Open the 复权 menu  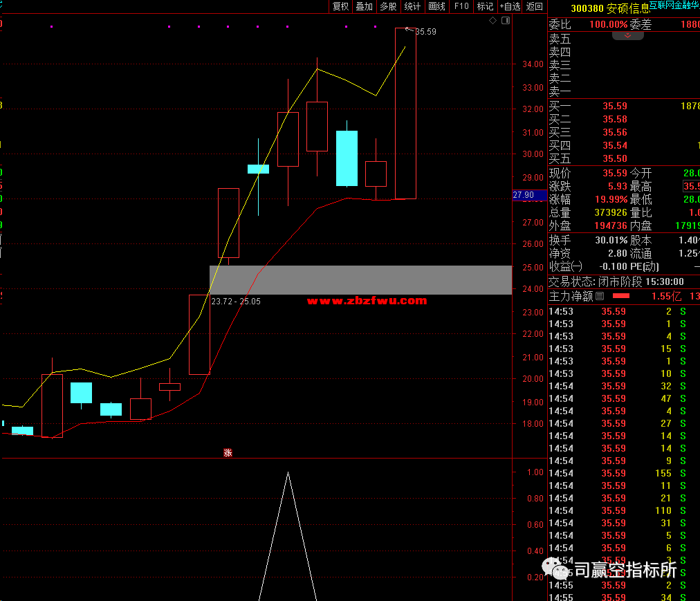click(x=340, y=6)
